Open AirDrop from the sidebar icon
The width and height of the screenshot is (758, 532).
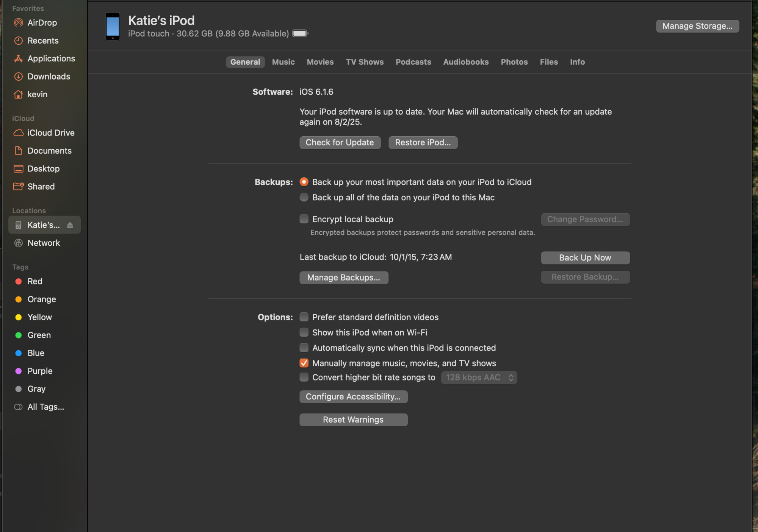point(18,23)
